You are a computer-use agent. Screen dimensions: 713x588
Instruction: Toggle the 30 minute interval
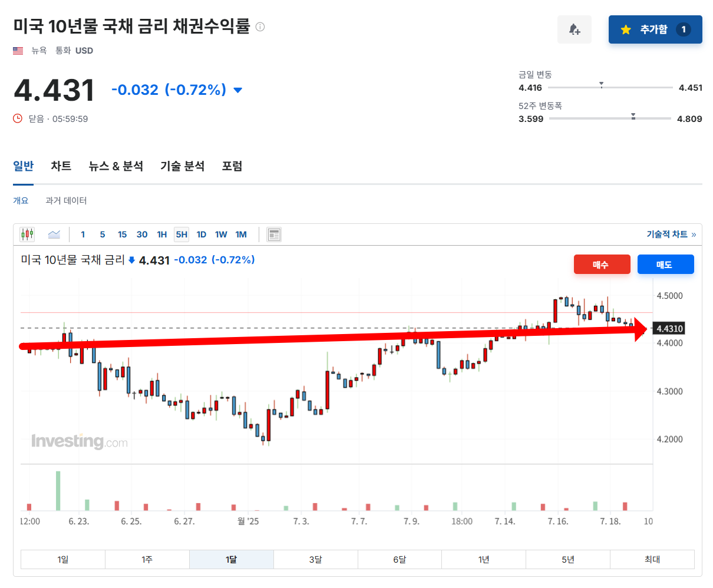click(141, 234)
